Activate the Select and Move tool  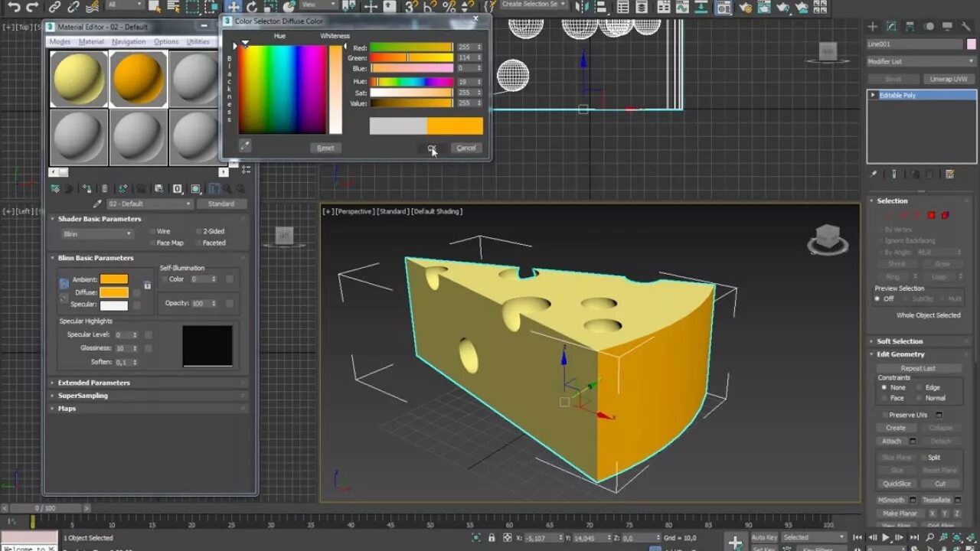click(234, 7)
